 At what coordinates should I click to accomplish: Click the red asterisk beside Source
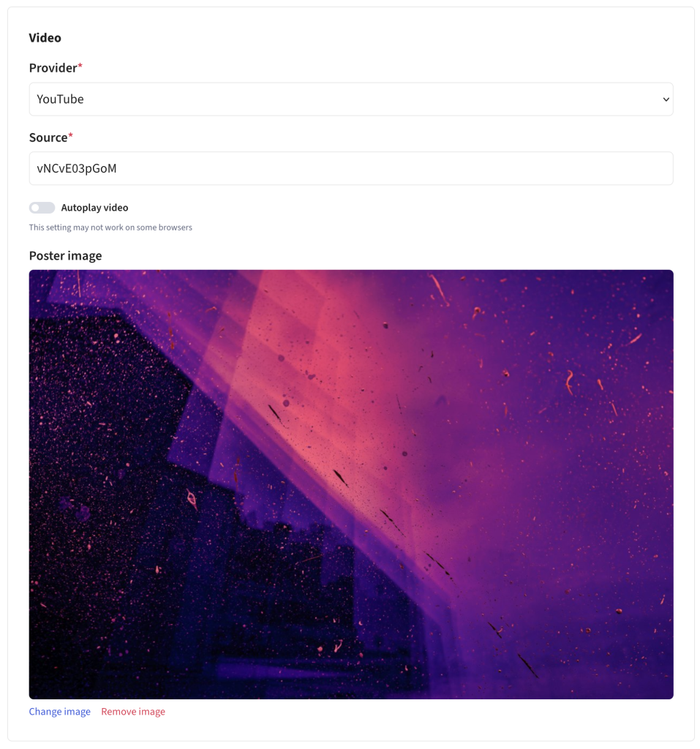pyautogui.click(x=71, y=135)
